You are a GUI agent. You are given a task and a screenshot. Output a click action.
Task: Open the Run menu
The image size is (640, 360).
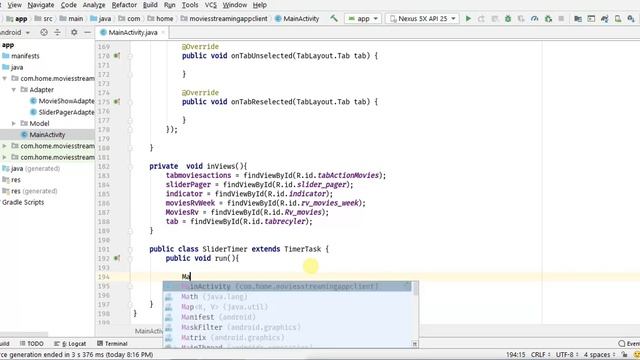point(169,5)
